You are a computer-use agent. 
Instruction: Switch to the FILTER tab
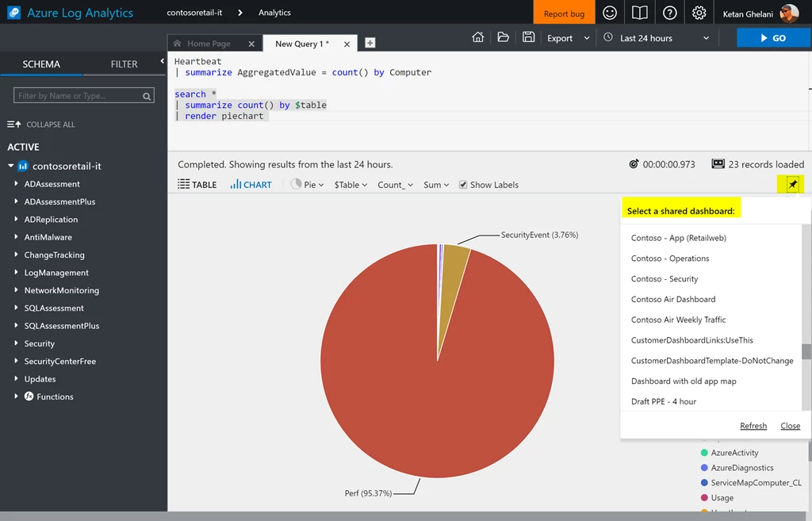point(124,64)
